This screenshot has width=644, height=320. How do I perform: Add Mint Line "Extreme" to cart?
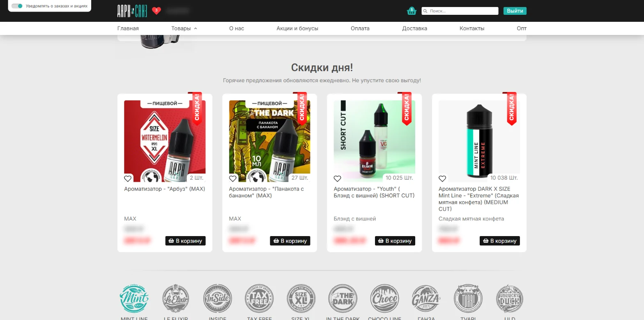click(x=500, y=241)
